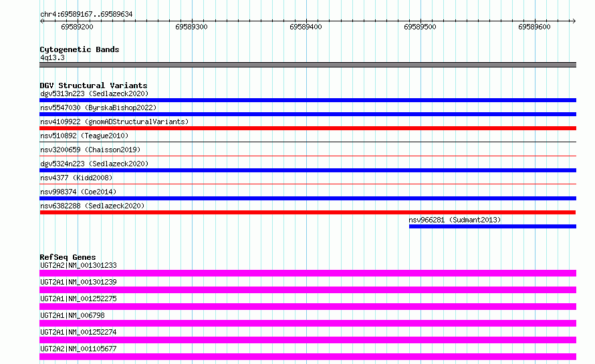Click the UGT2A2|NM_001105677 gene label
Screen dimensions: 595x364
coord(78,349)
